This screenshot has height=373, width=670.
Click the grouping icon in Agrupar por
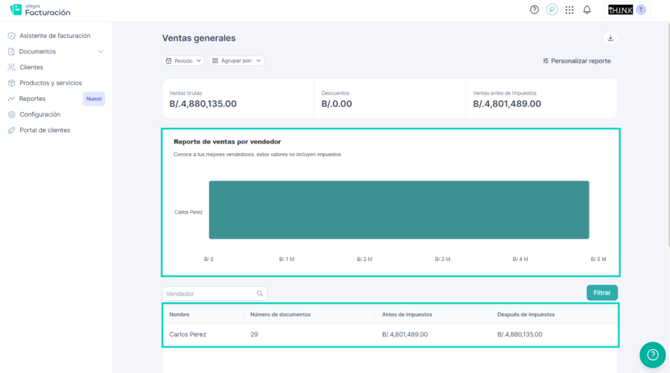(215, 61)
